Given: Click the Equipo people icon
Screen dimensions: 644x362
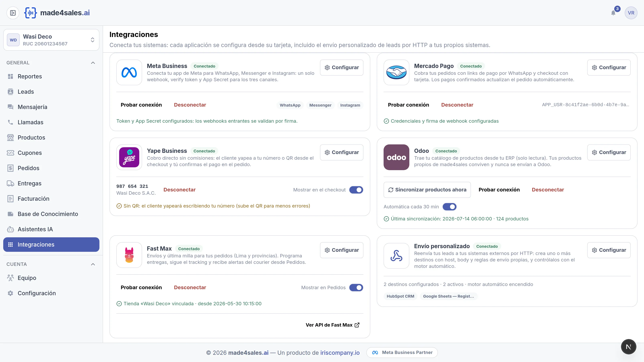Looking at the screenshot, I should coord(10,278).
